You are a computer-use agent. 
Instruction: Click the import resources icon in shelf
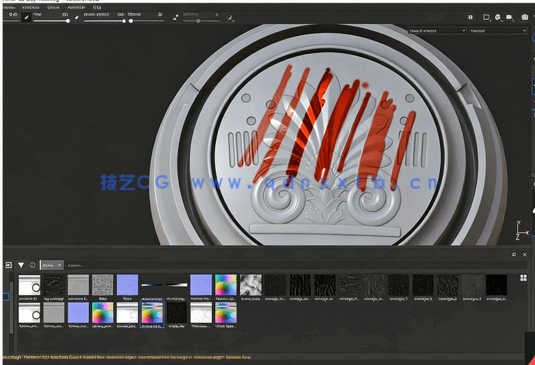tap(8, 265)
